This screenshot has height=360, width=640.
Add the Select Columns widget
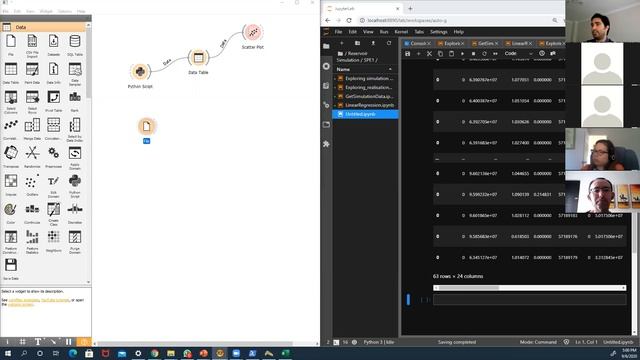[11, 102]
